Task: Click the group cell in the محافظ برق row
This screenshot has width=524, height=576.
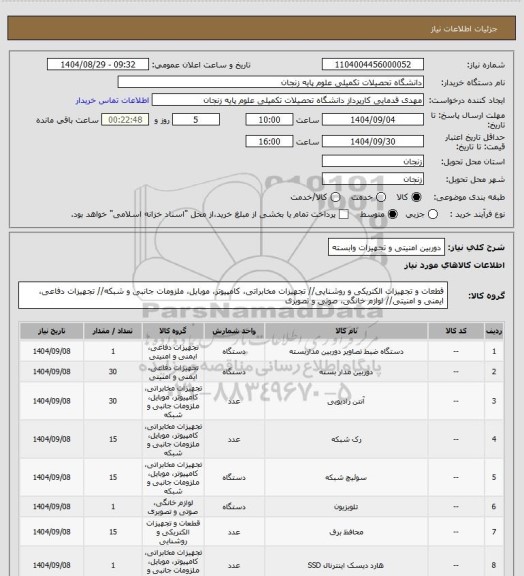Action: (173, 532)
